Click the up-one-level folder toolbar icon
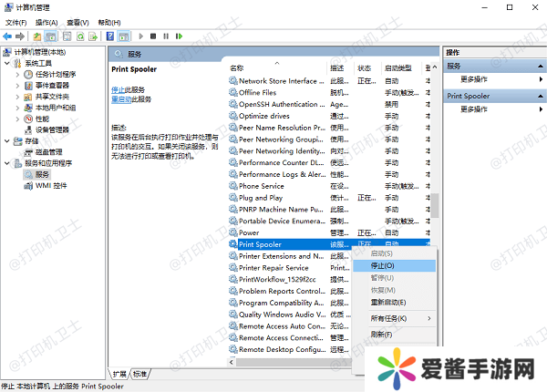This screenshot has width=547, height=392. click(37, 36)
